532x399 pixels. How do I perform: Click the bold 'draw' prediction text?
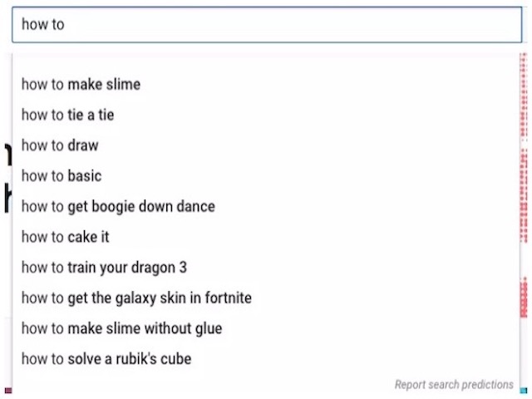click(83, 145)
